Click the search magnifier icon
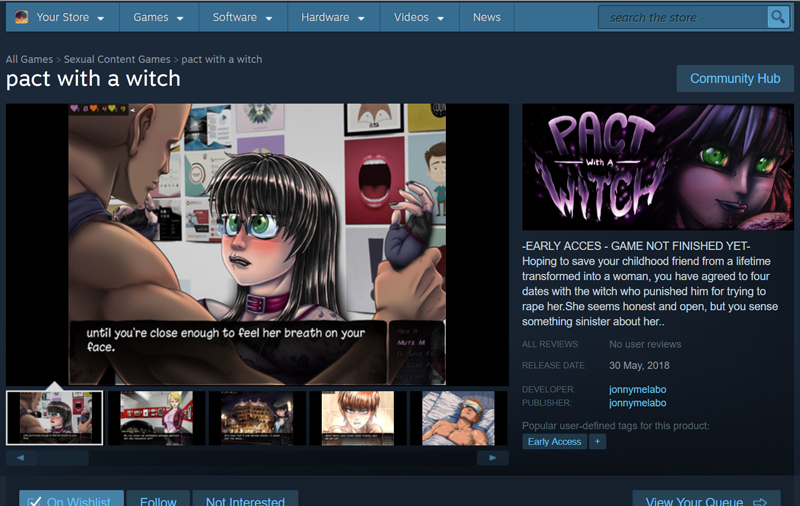This screenshot has height=506, width=800. coord(778,17)
